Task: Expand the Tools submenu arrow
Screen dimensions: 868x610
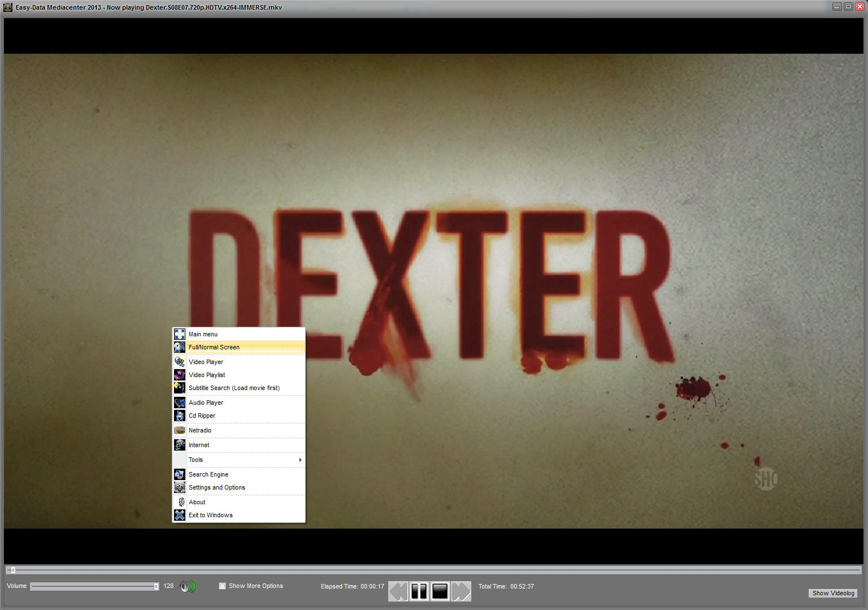Action: pyautogui.click(x=300, y=460)
